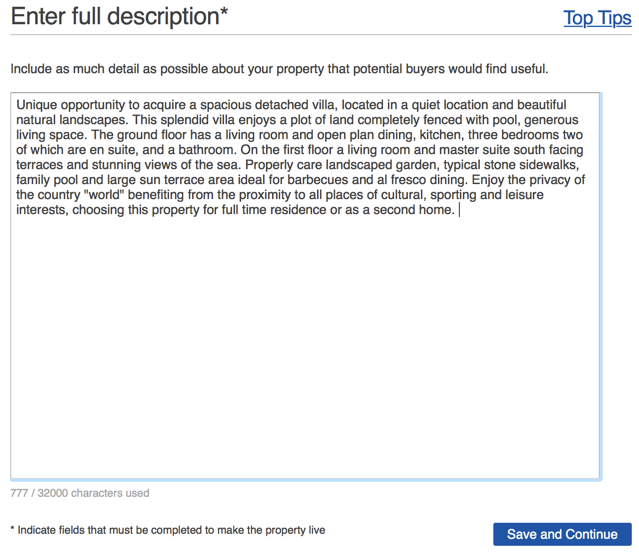639x553 pixels.
Task: Click the word "Properly" in the description
Action: tap(269, 165)
